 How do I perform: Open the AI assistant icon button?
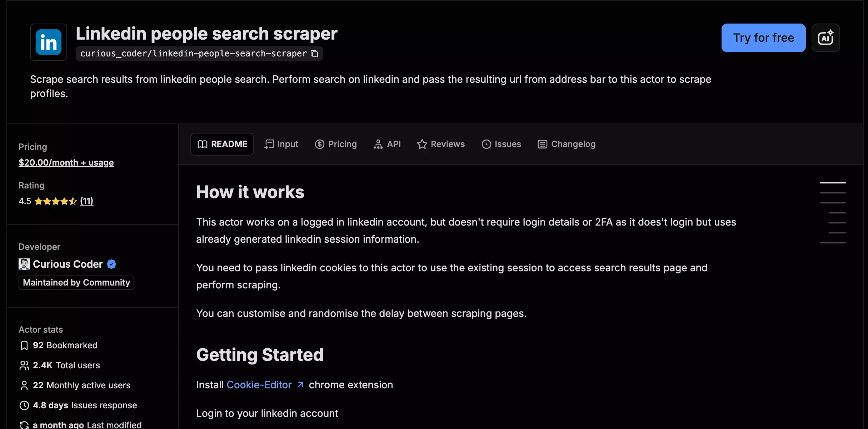[825, 38]
